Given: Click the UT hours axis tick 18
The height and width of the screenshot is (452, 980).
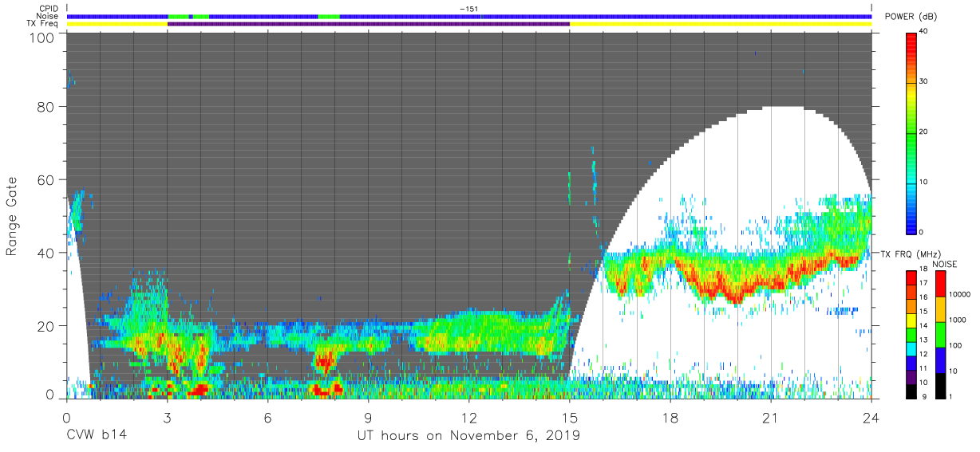Looking at the screenshot, I should coord(670,417).
